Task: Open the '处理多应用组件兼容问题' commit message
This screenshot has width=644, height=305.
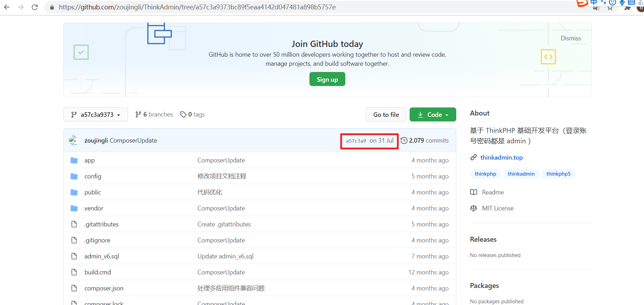Action: 231,288
